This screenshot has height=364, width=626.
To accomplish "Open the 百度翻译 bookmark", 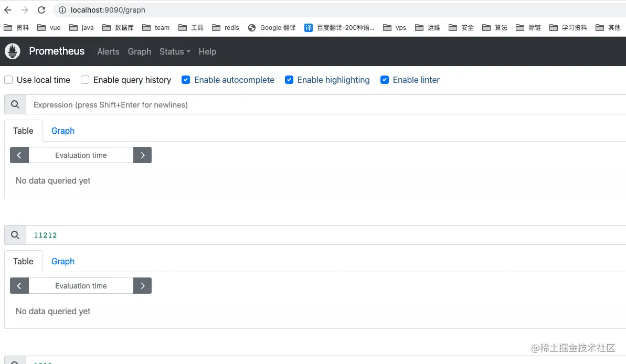I will pyautogui.click(x=339, y=28).
